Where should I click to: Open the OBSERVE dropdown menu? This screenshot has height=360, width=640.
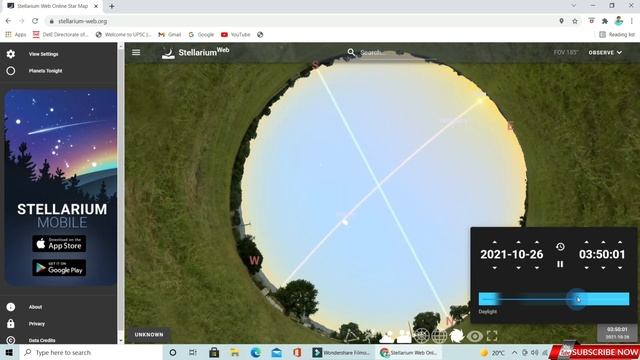click(x=605, y=52)
